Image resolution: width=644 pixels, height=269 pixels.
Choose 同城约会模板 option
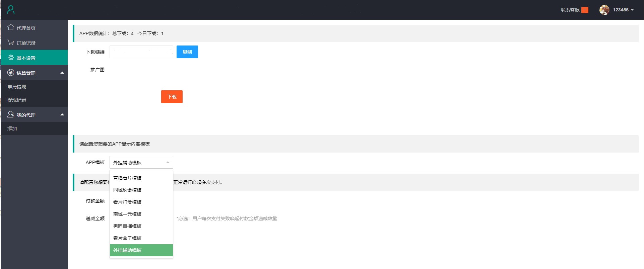pyautogui.click(x=141, y=190)
